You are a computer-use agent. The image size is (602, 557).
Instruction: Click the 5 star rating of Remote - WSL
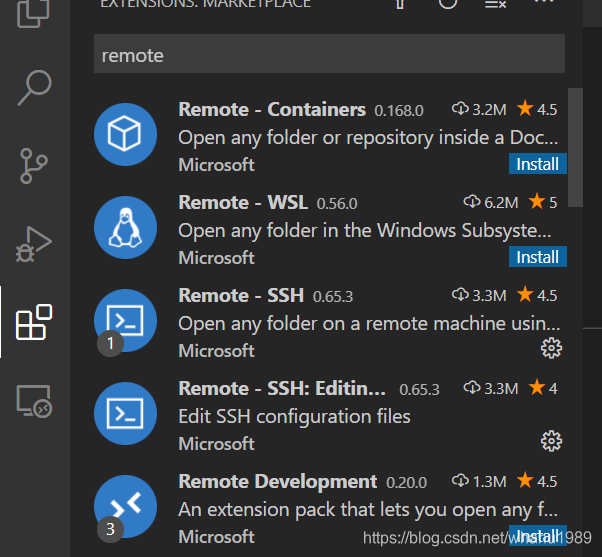tap(543, 202)
